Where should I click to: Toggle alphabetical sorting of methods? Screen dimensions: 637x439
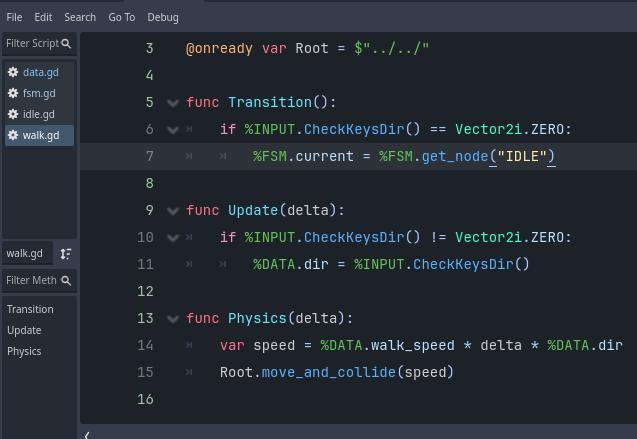pos(66,254)
